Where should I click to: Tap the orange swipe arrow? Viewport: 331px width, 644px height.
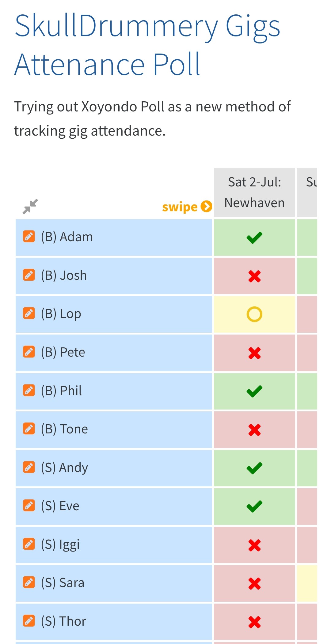click(x=206, y=207)
